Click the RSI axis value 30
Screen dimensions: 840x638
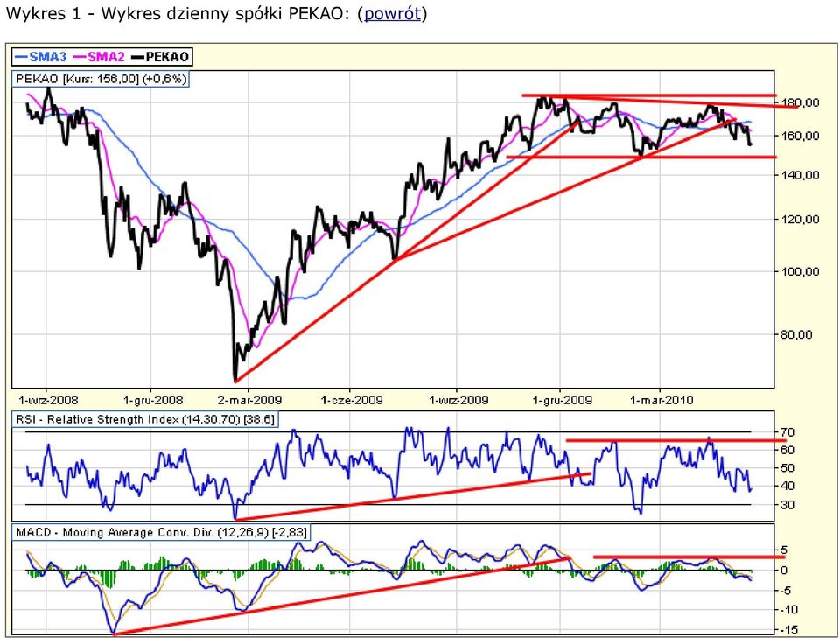tap(787, 505)
